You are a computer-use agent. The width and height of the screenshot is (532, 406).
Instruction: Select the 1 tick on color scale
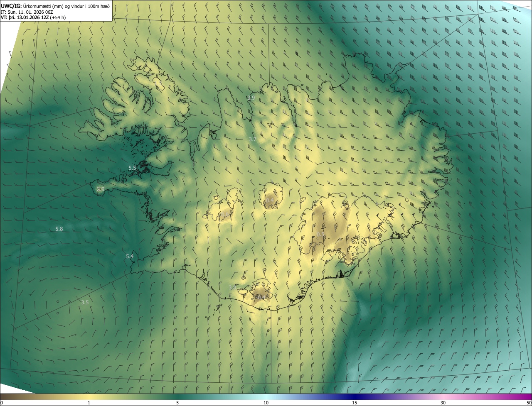pos(89,403)
